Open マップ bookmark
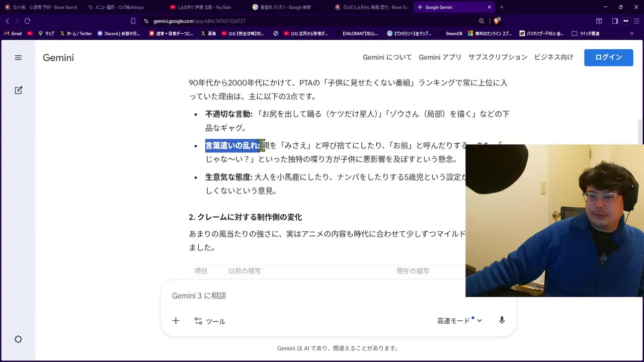 tap(46, 34)
